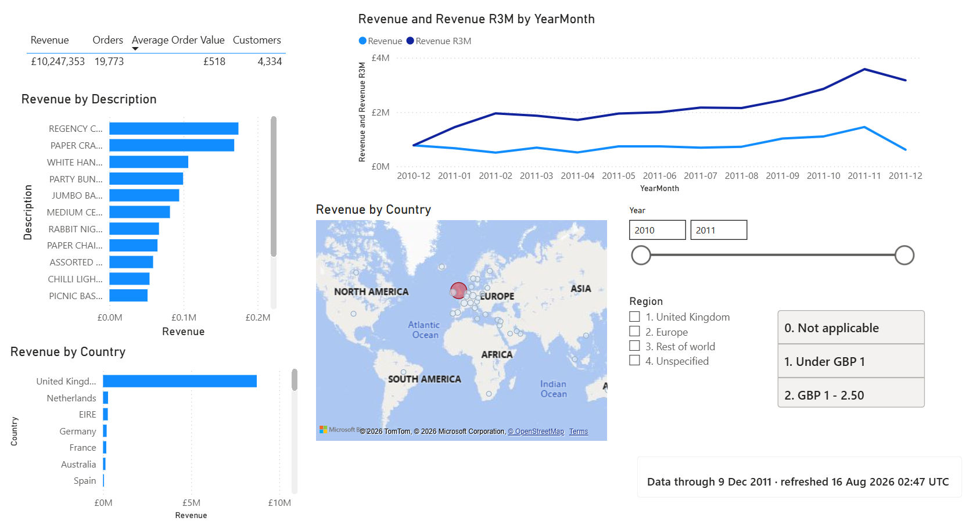Sort table by Orders column header
980x532 pixels.
(x=107, y=40)
